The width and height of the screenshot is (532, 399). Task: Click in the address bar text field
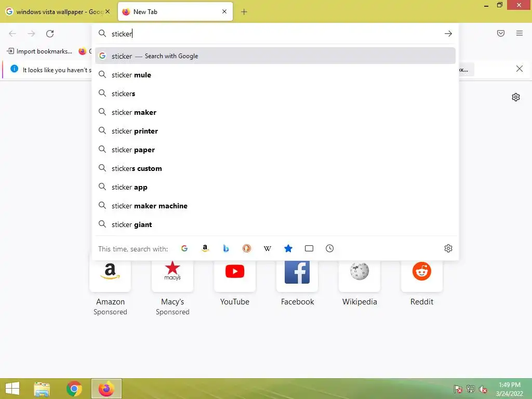click(x=275, y=34)
